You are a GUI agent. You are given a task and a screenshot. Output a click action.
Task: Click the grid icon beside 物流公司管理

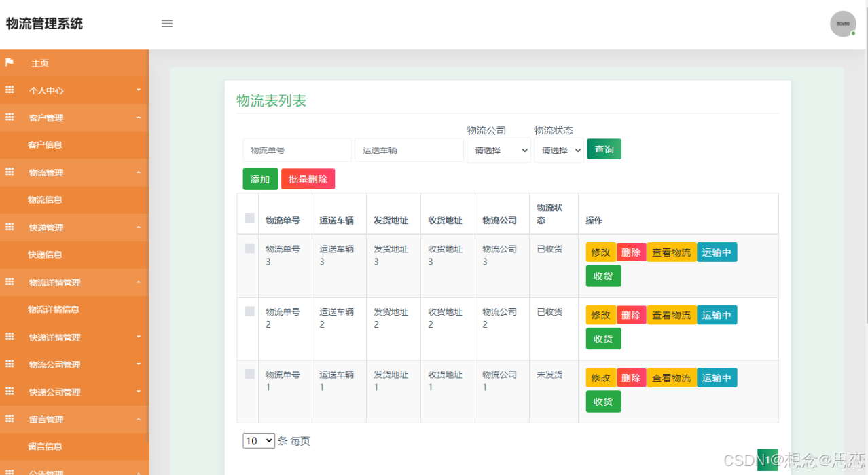pos(10,364)
